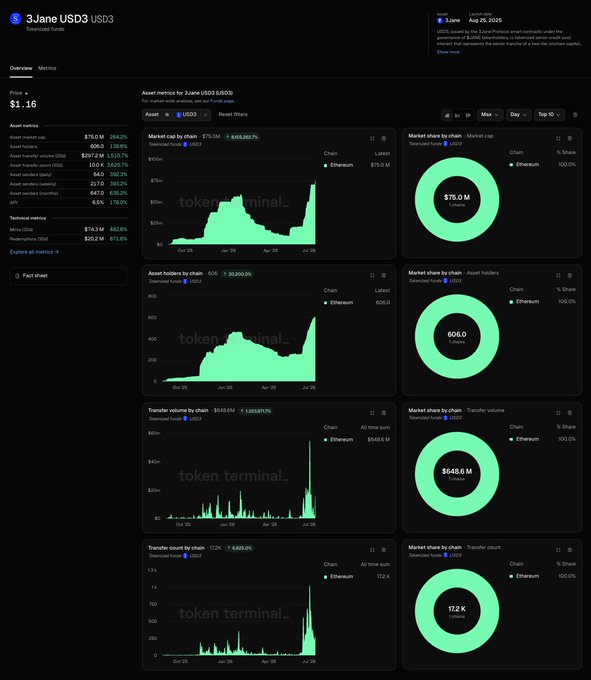Image resolution: width=591 pixels, height=680 pixels.
Task: Follow the Funds page link
Action: pos(222,101)
